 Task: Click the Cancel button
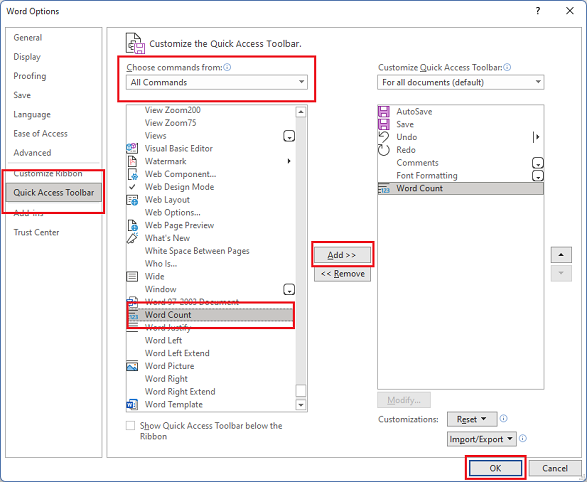coord(555,468)
